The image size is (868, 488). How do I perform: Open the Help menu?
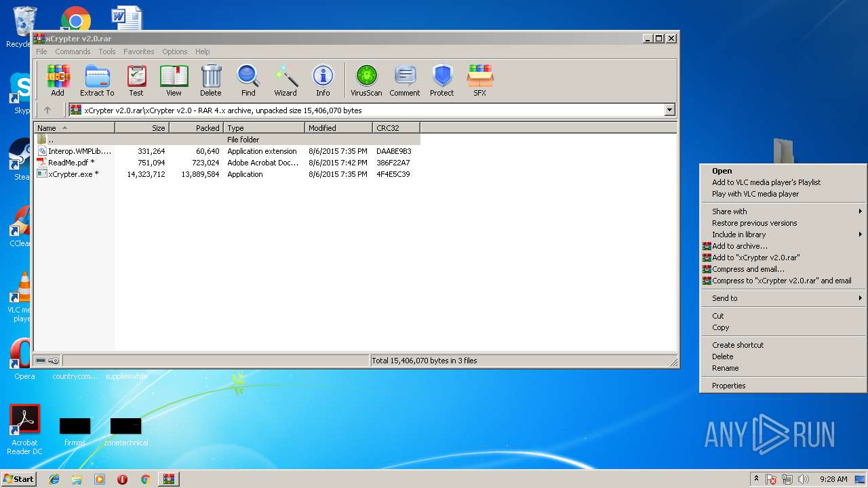203,52
